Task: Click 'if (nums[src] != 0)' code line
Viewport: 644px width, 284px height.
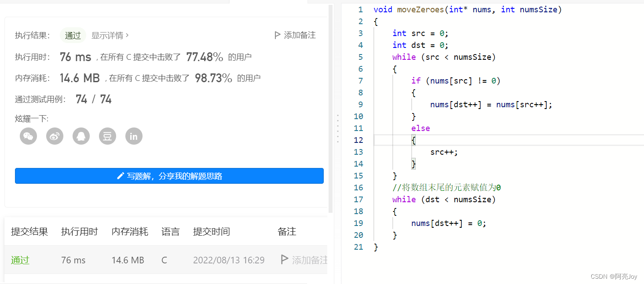Action: pos(456,81)
